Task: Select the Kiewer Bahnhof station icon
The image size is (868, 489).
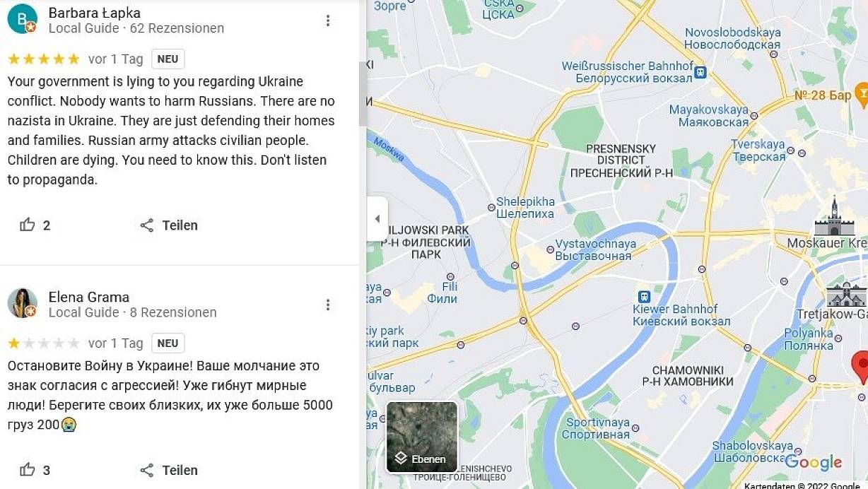Action: [x=644, y=297]
